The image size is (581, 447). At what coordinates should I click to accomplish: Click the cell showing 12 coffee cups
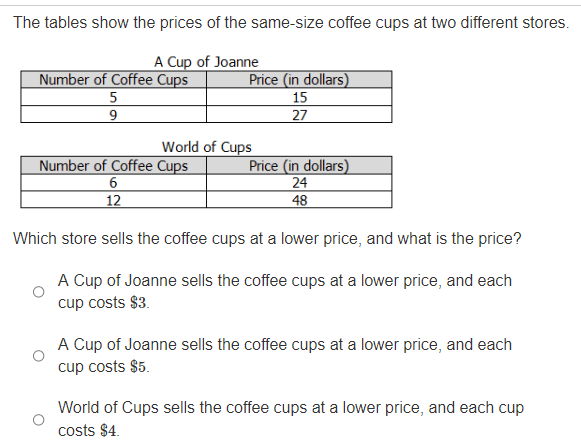point(113,200)
